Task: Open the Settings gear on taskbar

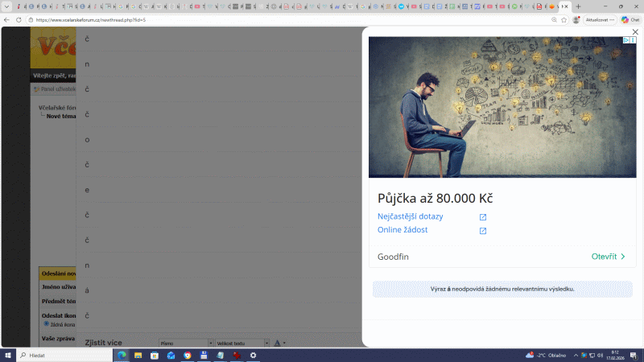Action: [x=253, y=356]
